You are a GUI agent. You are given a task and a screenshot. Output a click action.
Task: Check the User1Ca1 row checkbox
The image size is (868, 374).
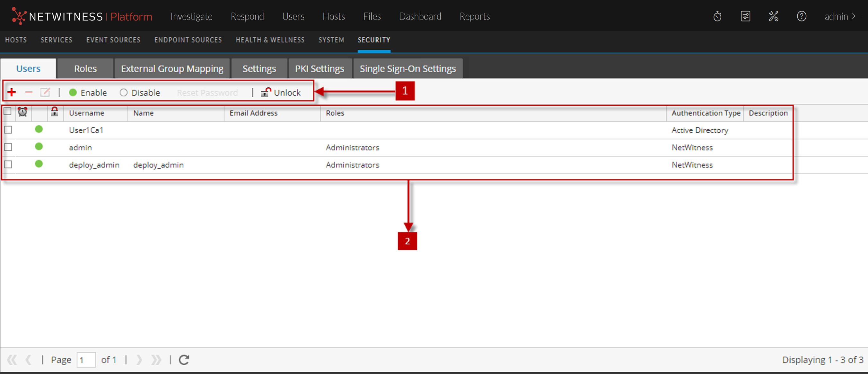pyautogui.click(x=8, y=130)
